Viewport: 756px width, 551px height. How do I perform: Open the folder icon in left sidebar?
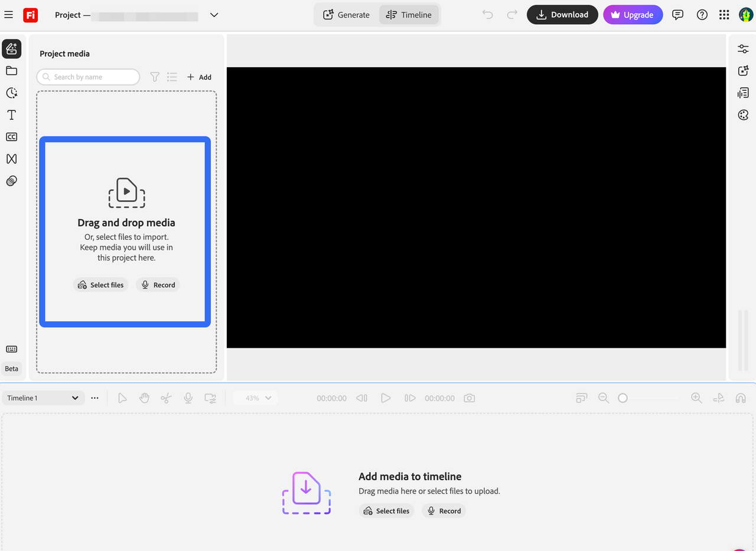click(x=11, y=71)
